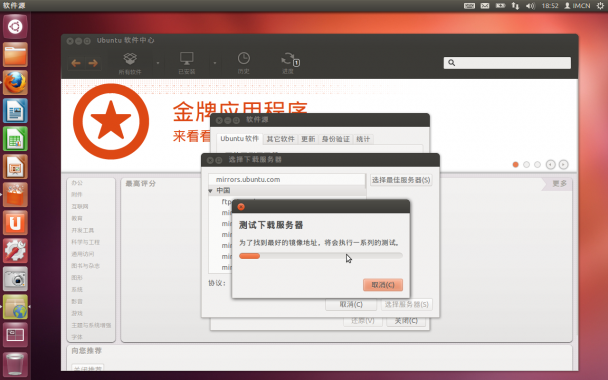Click the keyboard indicator in top panel

pos(470,6)
